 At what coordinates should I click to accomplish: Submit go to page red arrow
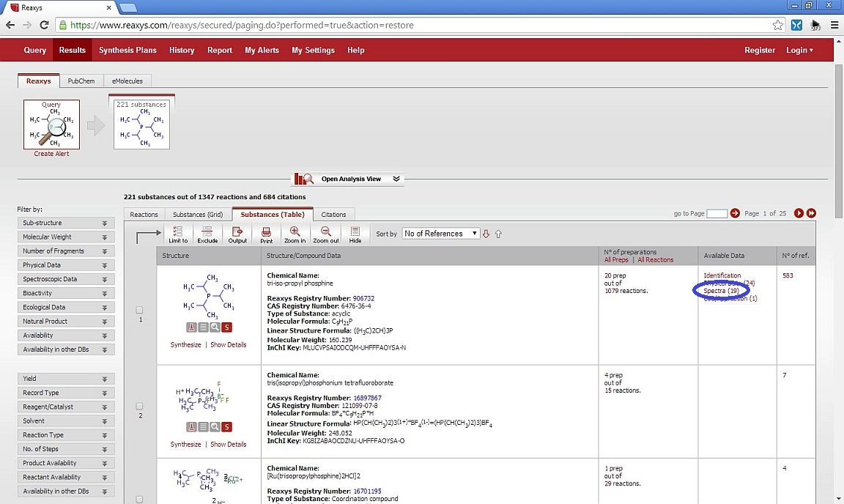coord(736,213)
